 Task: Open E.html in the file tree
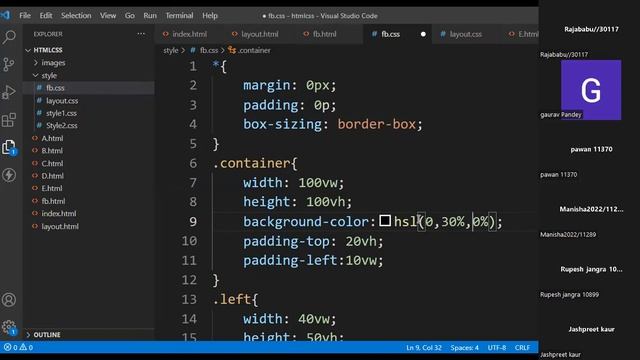51,188
